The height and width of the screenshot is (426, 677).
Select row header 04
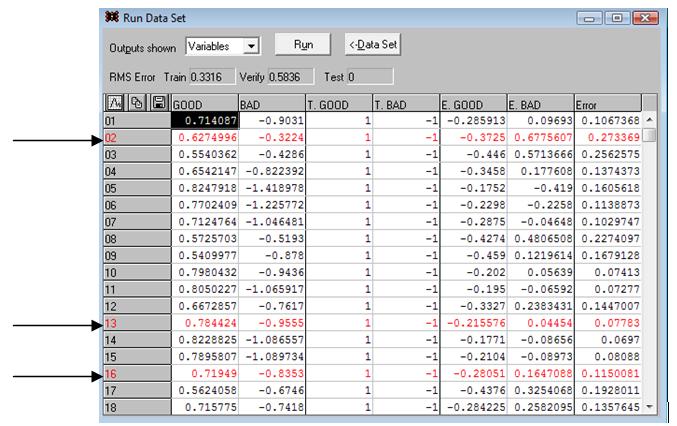tap(137, 171)
